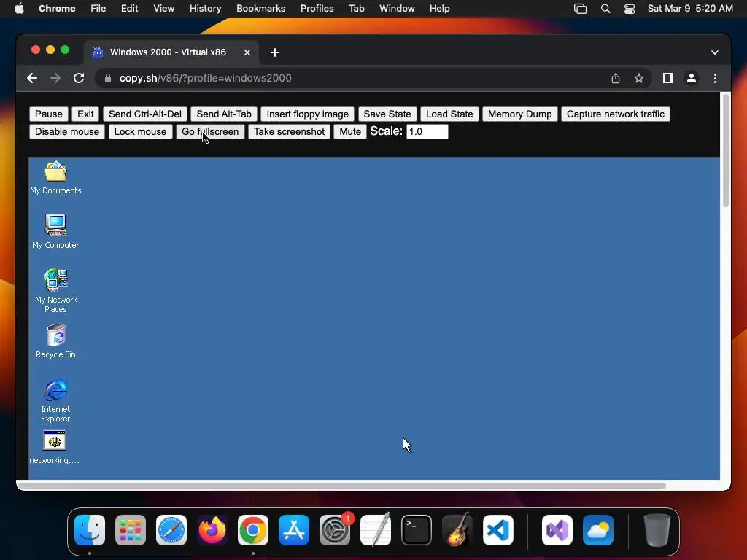Mute the emulator sound
The height and width of the screenshot is (560, 747).
pos(350,132)
